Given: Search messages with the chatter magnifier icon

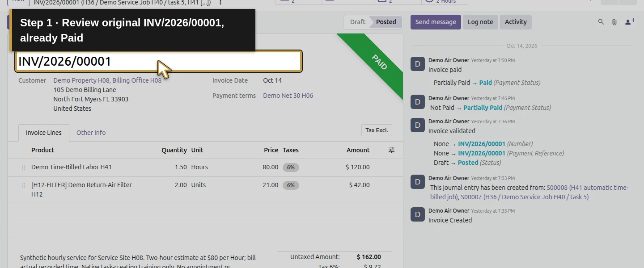Looking at the screenshot, I should click(601, 22).
